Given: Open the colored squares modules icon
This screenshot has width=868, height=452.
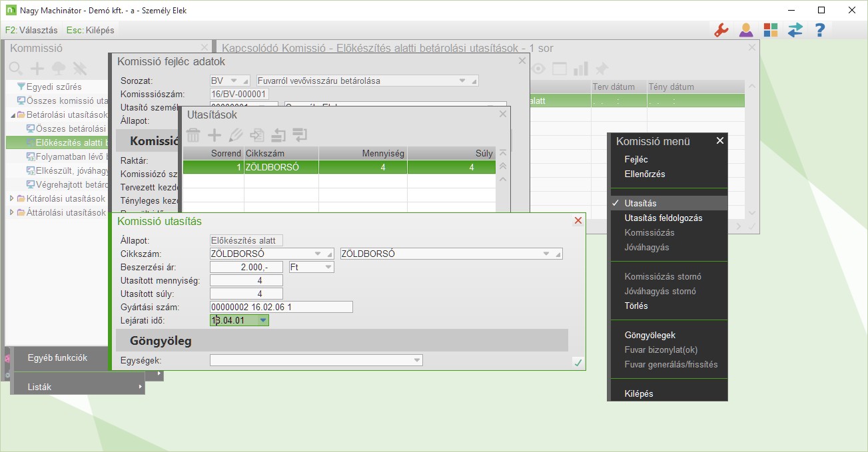Looking at the screenshot, I should pos(771,30).
